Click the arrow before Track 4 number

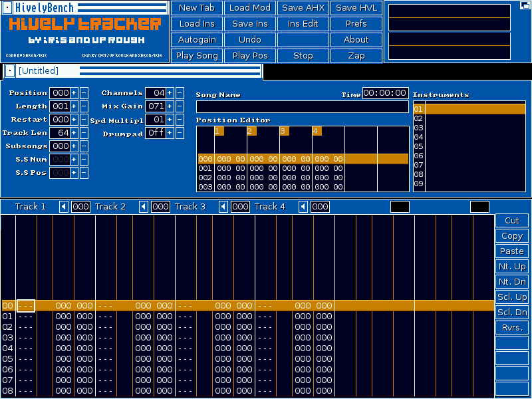tap(303, 207)
